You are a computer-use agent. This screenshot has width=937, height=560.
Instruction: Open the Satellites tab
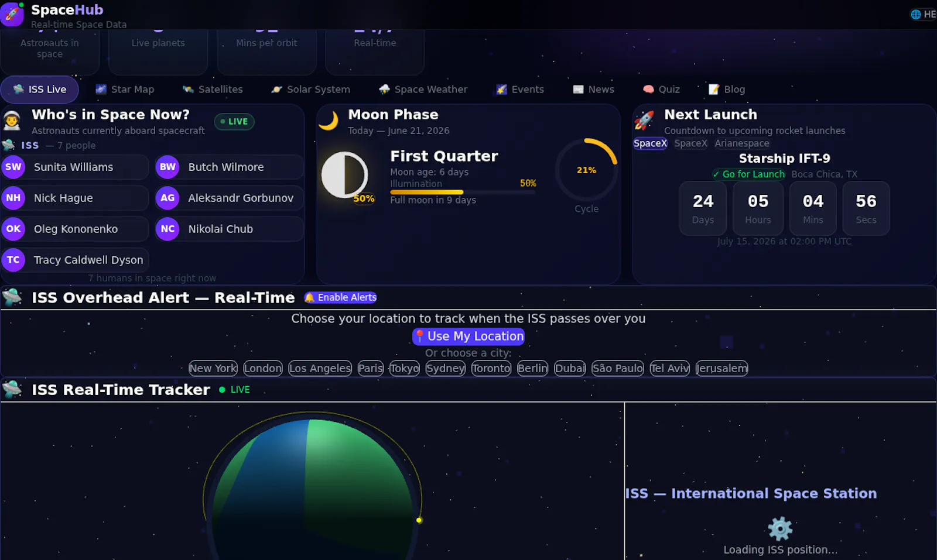tap(213, 90)
